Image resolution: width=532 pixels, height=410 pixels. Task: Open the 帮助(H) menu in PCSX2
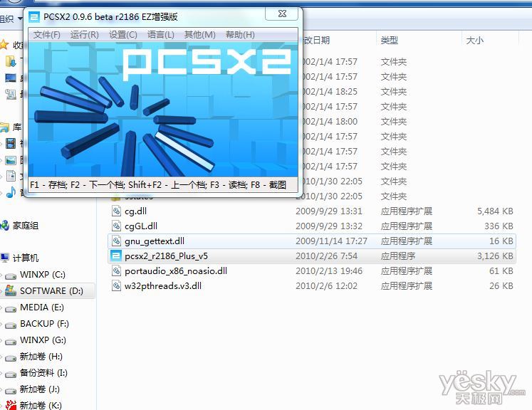tap(240, 35)
